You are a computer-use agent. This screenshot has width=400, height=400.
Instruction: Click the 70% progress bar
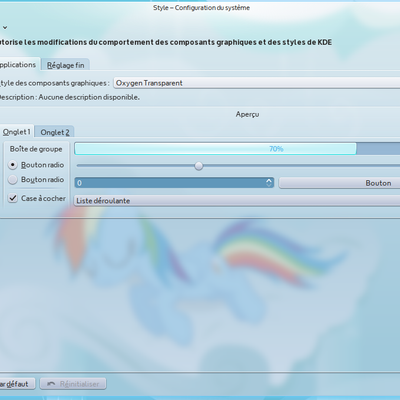pyautogui.click(x=237, y=149)
